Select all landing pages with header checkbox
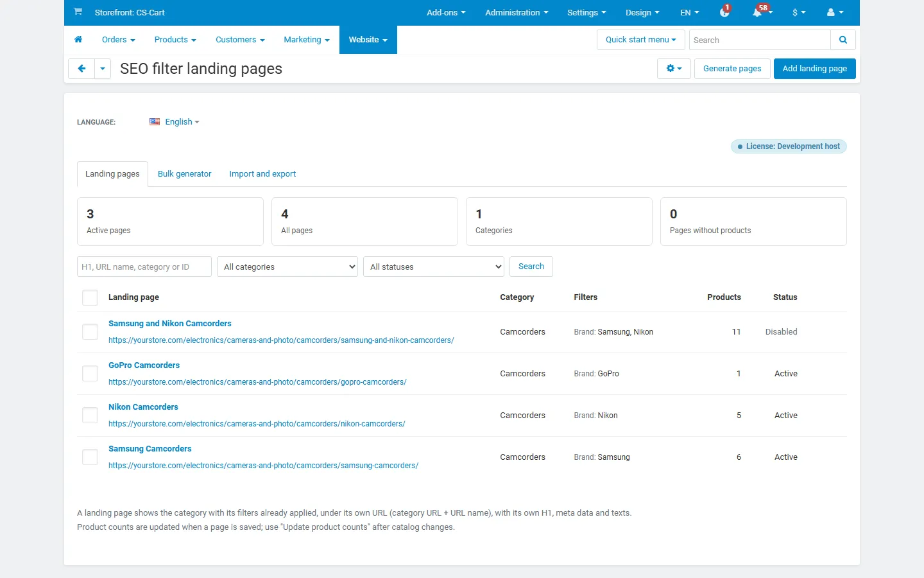924x578 pixels. (x=90, y=297)
